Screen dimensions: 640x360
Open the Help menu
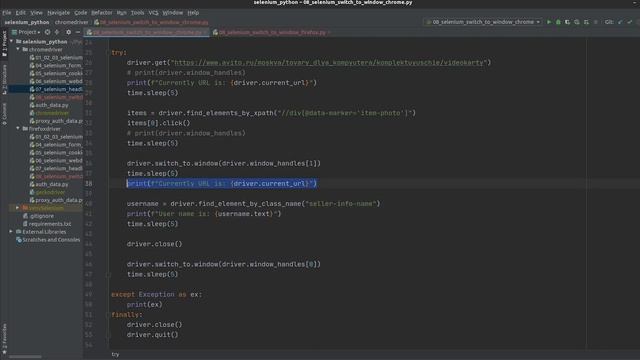[193, 13]
